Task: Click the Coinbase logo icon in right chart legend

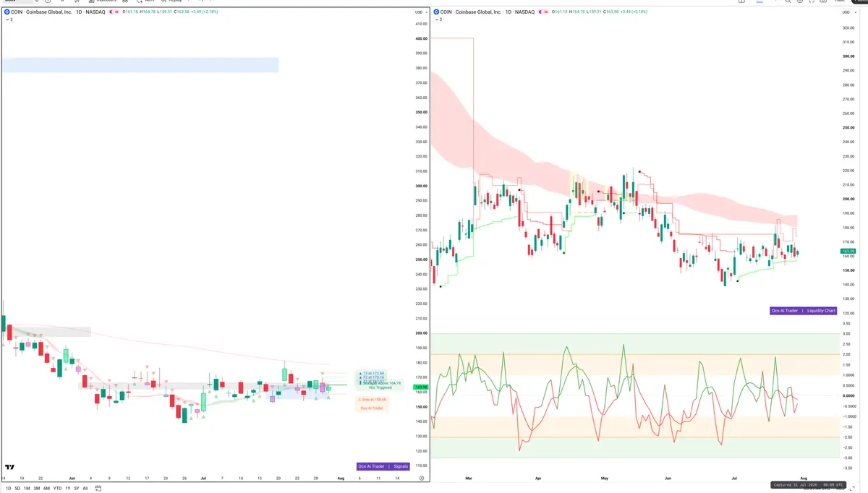Action: tap(438, 12)
